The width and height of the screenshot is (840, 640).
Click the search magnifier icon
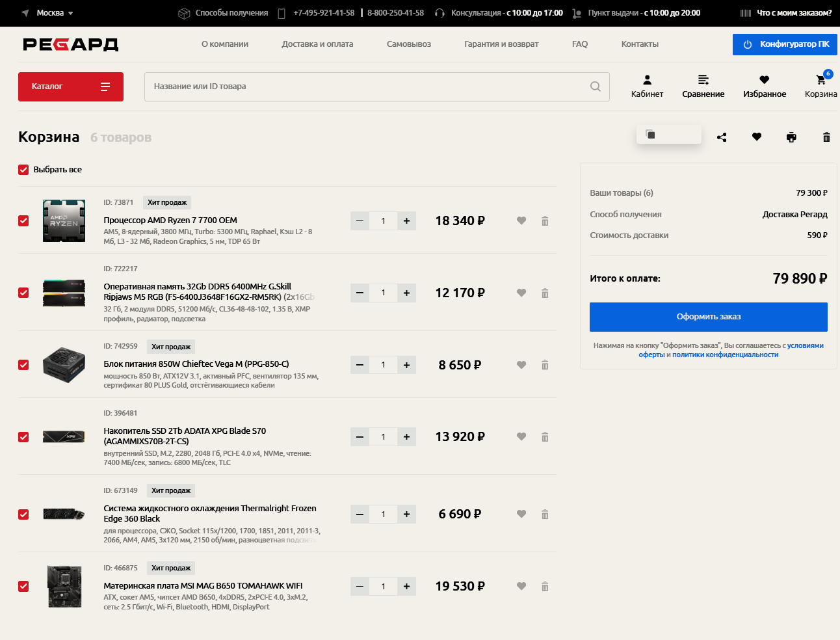595,87
